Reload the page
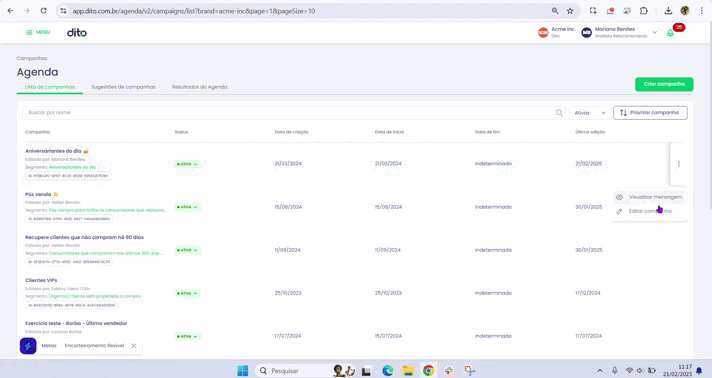Image resolution: width=712 pixels, height=378 pixels. coord(44,10)
